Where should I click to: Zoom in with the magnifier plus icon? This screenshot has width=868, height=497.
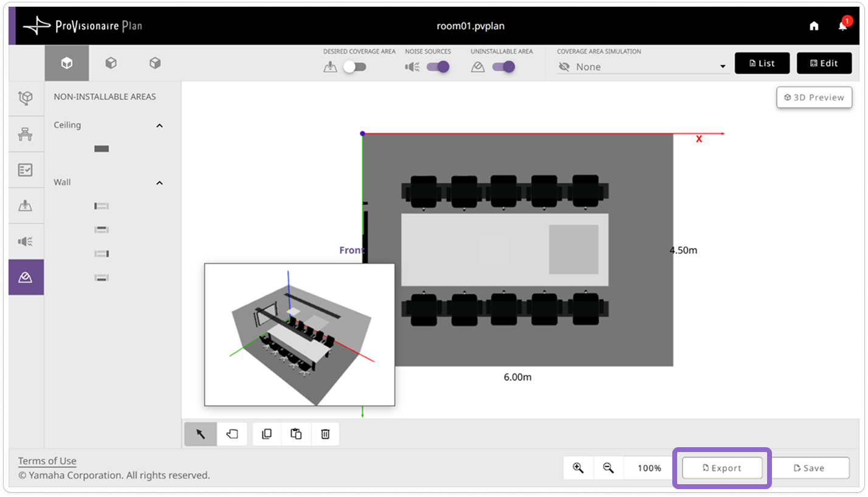point(578,468)
